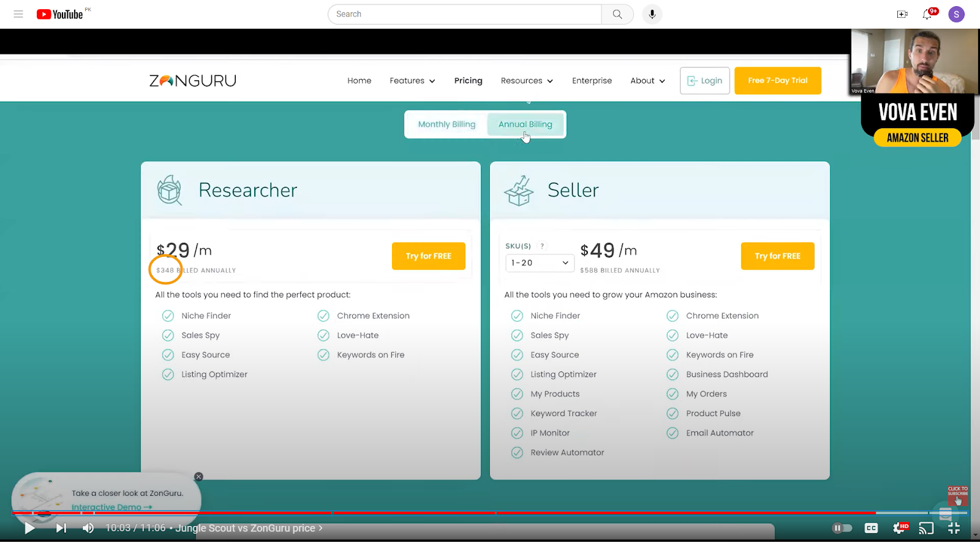Open the SKU(s) 1-20 dropdown
980x551 pixels.
click(540, 263)
